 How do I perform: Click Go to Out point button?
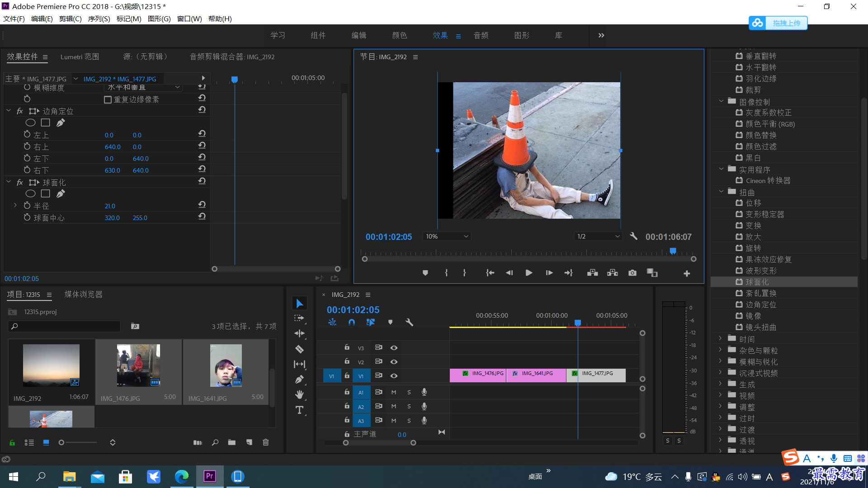[x=569, y=273]
